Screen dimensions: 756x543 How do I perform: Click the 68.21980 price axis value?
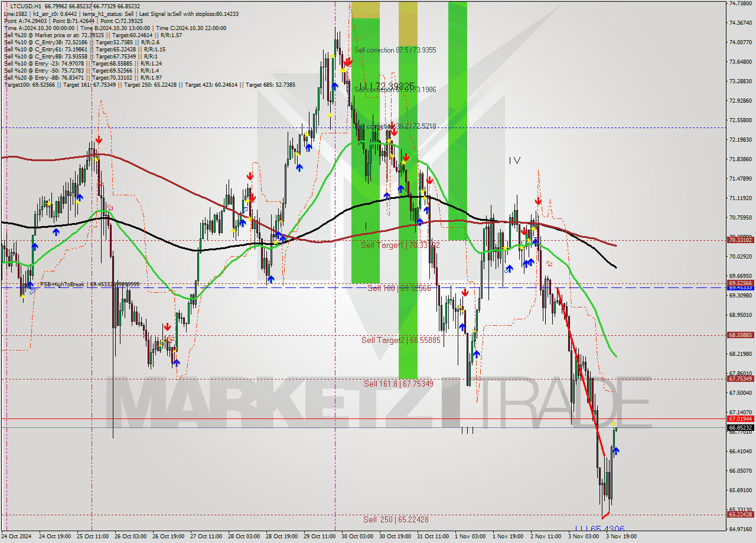tap(740, 354)
